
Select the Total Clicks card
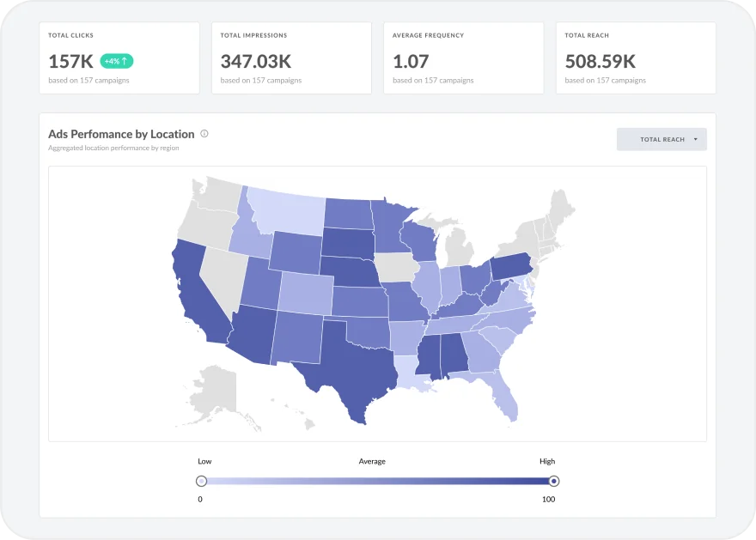click(119, 58)
